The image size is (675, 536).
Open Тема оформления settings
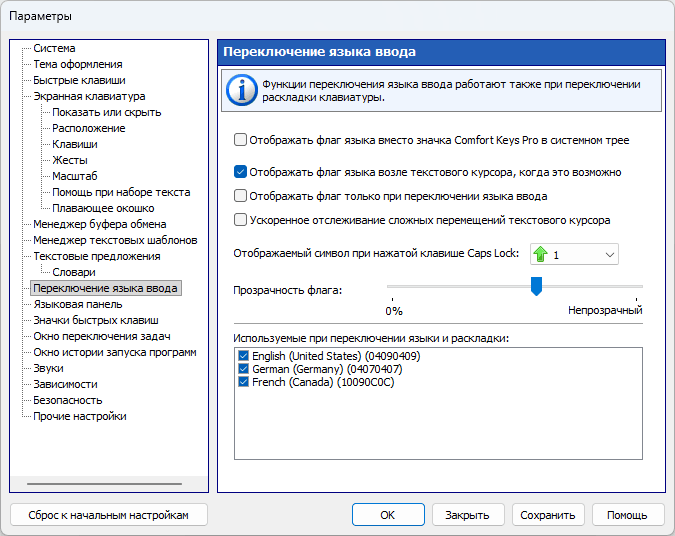click(78, 64)
